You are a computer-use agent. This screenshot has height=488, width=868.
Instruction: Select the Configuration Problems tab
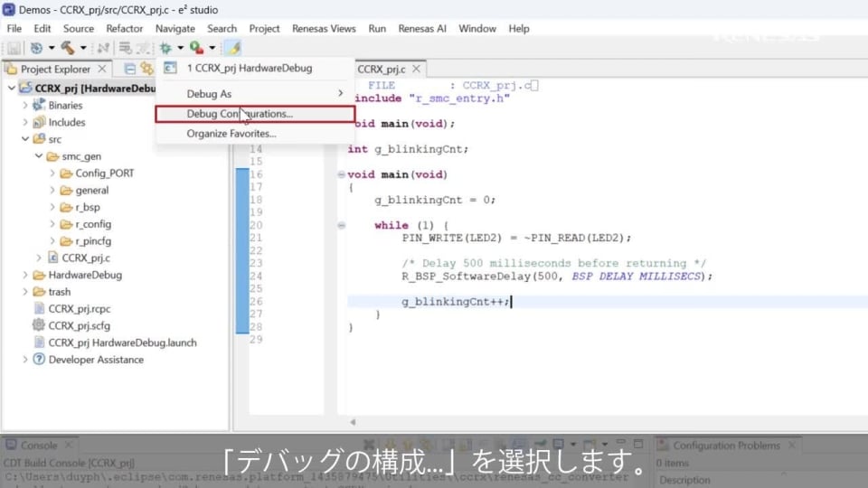pos(726,446)
